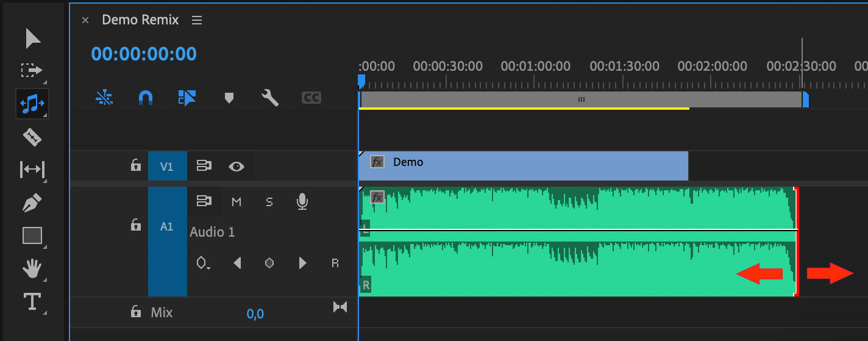Toggle Sync Lock for A1

click(x=204, y=201)
